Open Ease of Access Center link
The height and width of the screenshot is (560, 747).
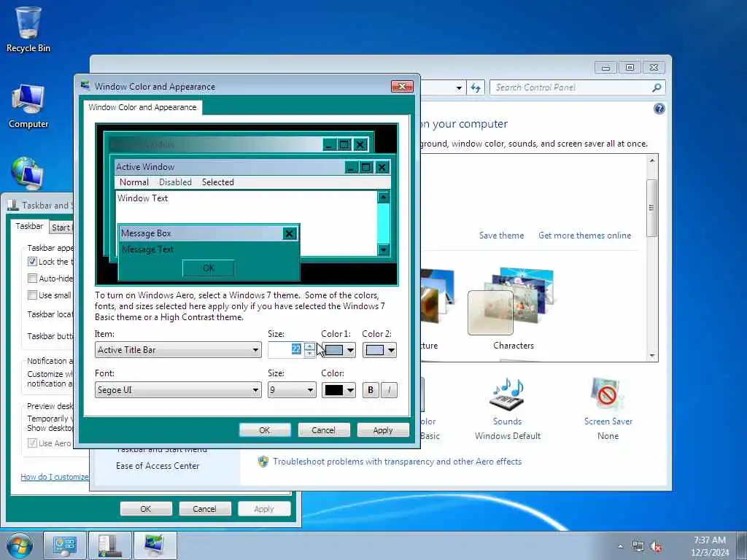158,466
